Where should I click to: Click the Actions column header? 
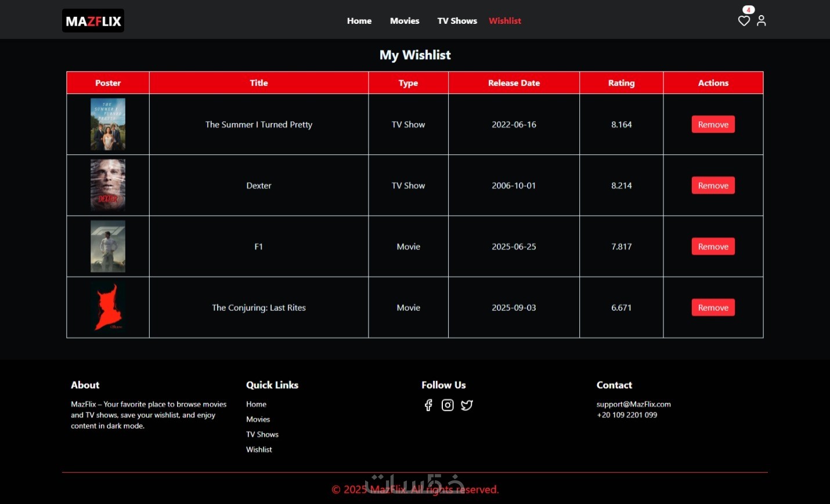(x=713, y=83)
